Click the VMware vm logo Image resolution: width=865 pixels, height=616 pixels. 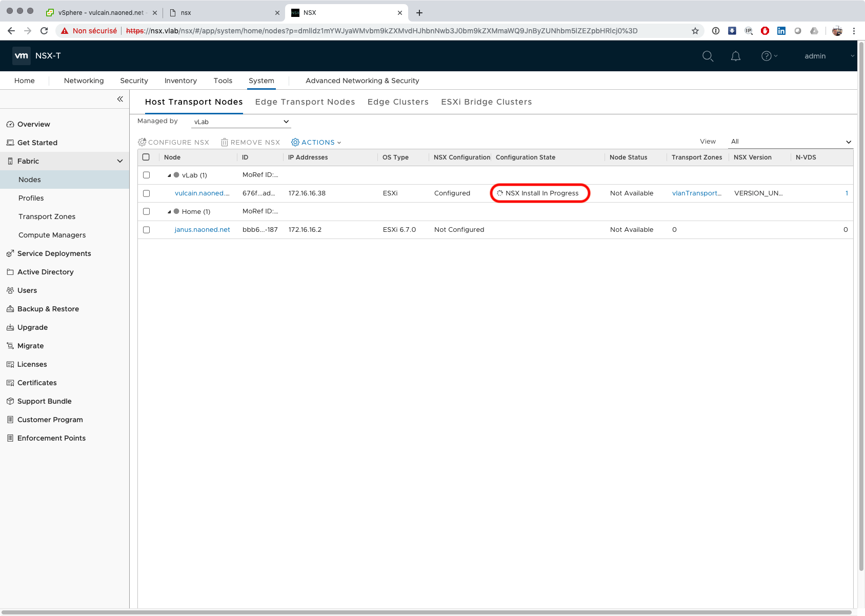[22, 56]
